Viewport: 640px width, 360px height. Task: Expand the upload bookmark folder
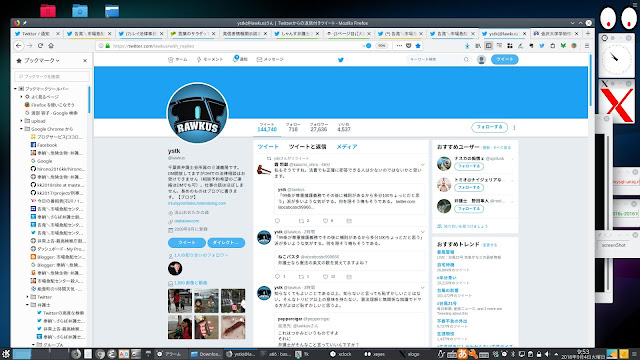click(22, 121)
